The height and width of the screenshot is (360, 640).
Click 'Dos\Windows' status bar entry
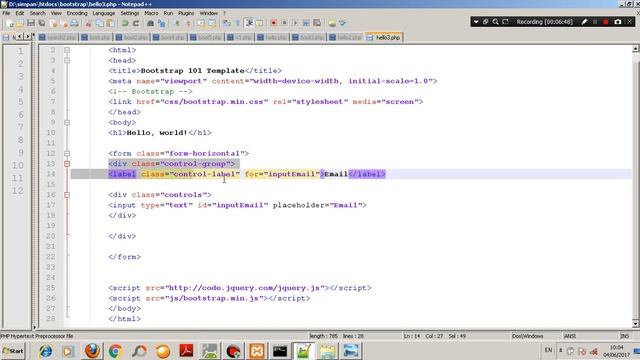(527, 336)
